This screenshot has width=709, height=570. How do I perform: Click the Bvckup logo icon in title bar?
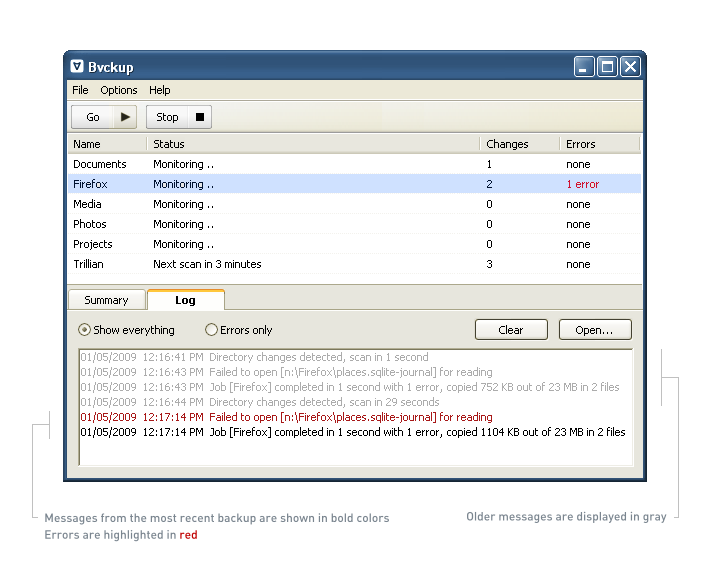tap(77, 67)
